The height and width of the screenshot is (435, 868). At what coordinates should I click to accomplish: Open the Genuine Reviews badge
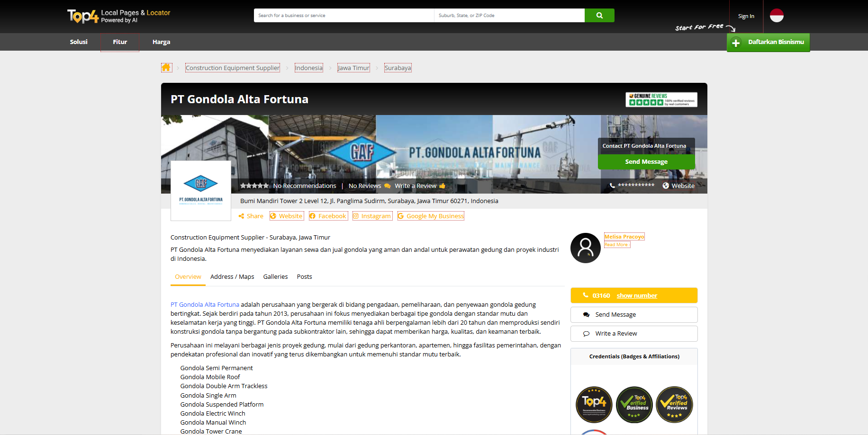tap(661, 99)
